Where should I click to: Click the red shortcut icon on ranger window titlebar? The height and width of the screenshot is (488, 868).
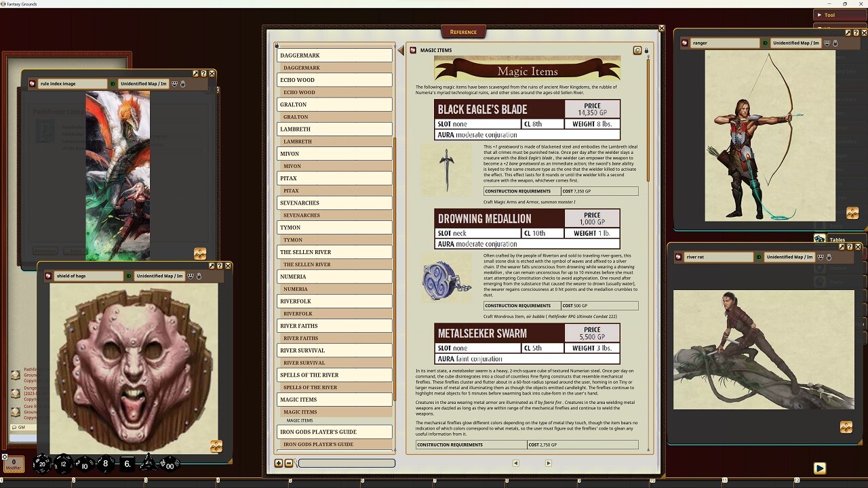tap(685, 43)
